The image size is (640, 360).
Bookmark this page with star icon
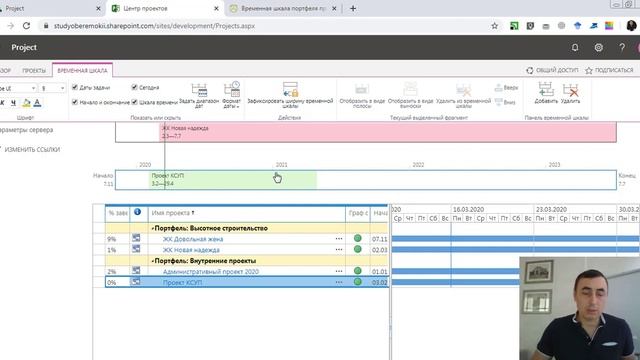pos(495,26)
